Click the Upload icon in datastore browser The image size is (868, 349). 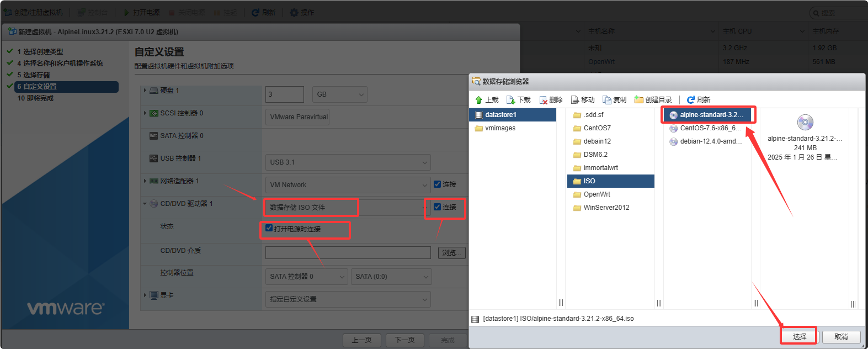click(479, 100)
